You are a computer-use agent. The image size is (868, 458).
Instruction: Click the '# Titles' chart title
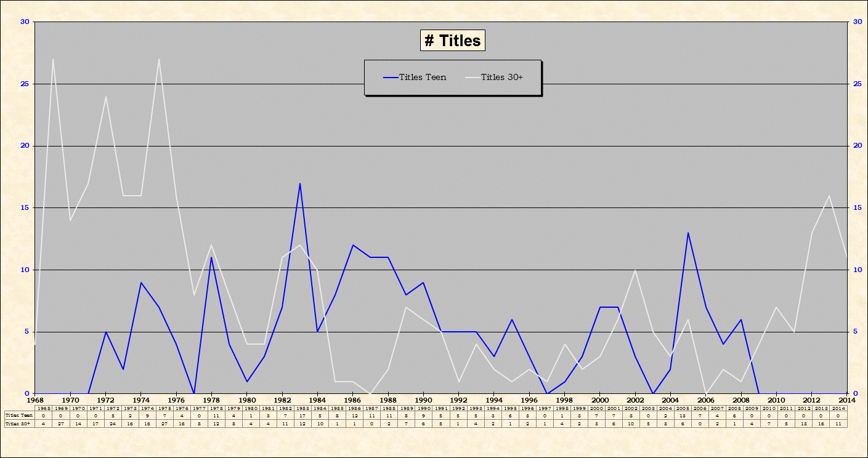pyautogui.click(x=453, y=41)
